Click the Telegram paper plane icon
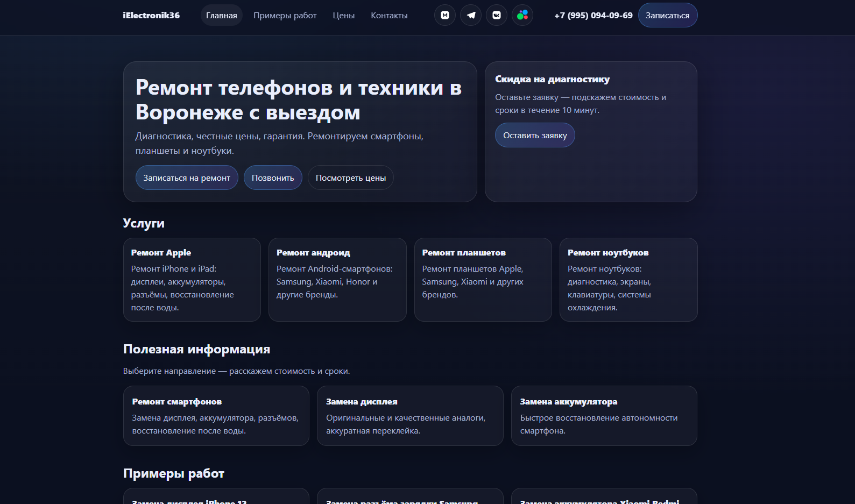The image size is (855, 504). [471, 15]
